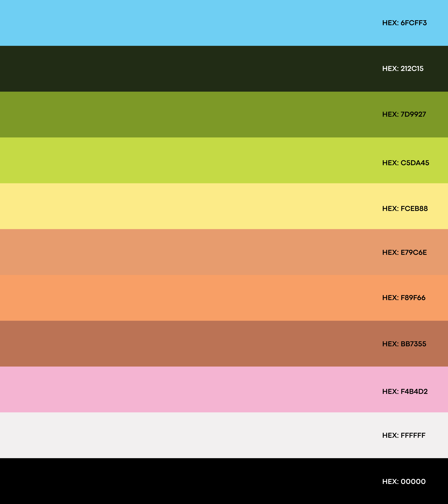Click the peach E79C6E color band

pos(187,252)
